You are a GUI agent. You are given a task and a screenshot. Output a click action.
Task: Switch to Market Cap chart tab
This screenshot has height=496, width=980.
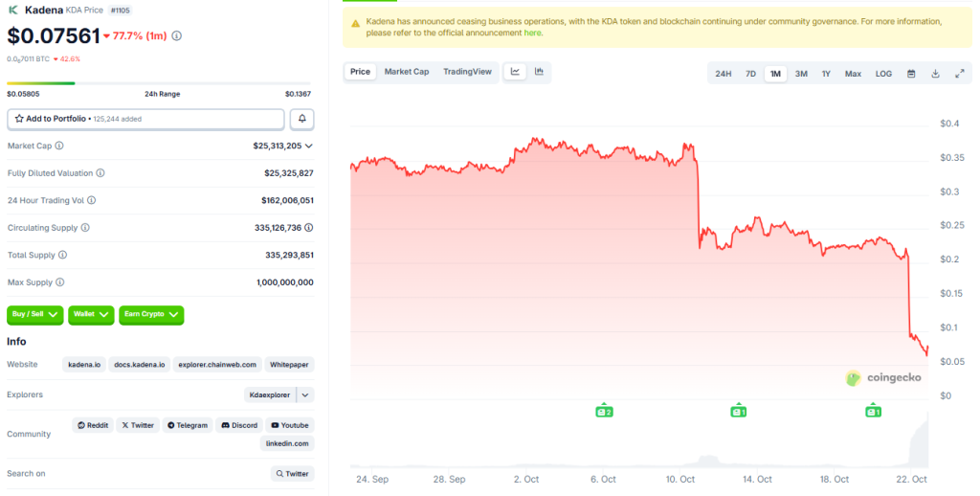[x=407, y=72]
